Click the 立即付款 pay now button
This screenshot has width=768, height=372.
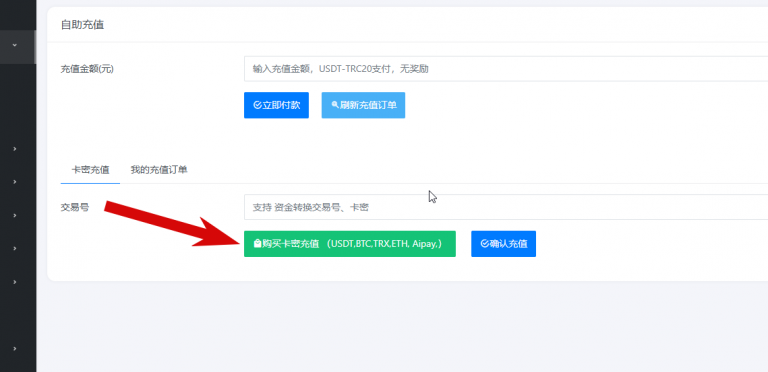276,105
